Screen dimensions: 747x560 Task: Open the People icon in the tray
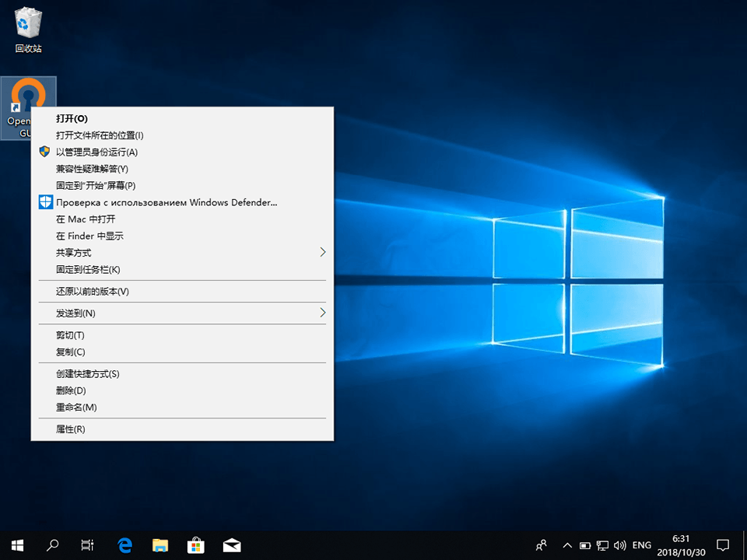[542, 544]
